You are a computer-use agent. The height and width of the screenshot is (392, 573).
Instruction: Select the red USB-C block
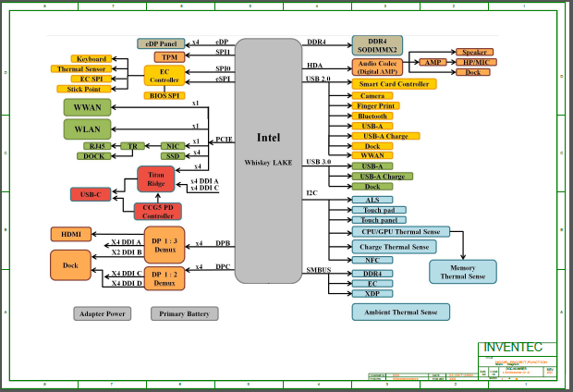pyautogui.click(x=91, y=194)
